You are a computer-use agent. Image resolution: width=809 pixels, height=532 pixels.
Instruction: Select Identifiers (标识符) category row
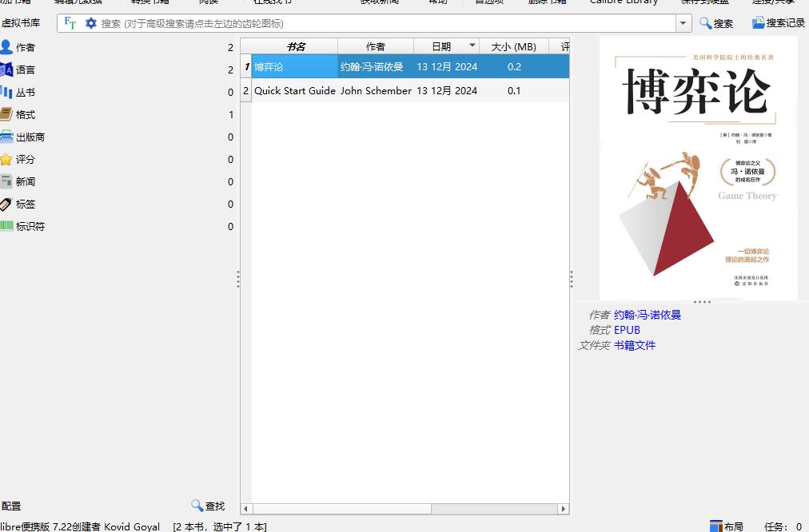[118, 226]
